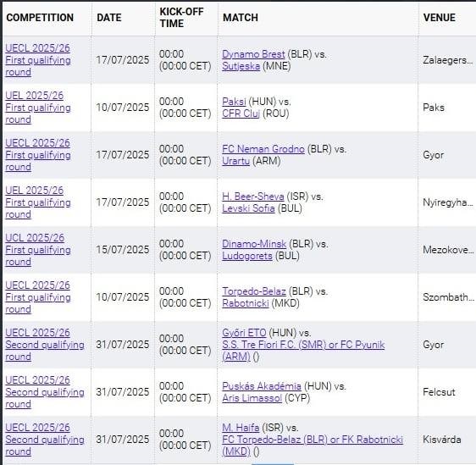The height and width of the screenshot is (465, 476).
Task: Open the Paksi team link
Action: [x=234, y=102]
